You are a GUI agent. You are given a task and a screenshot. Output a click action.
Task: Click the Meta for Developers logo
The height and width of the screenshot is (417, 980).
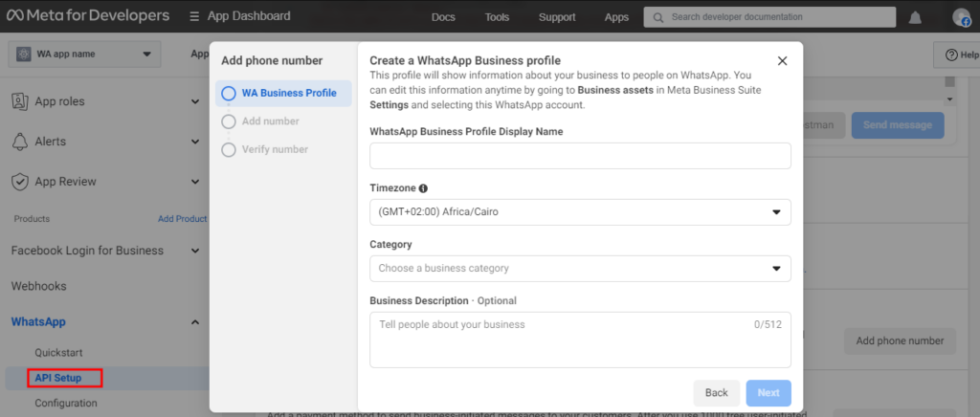tap(88, 16)
